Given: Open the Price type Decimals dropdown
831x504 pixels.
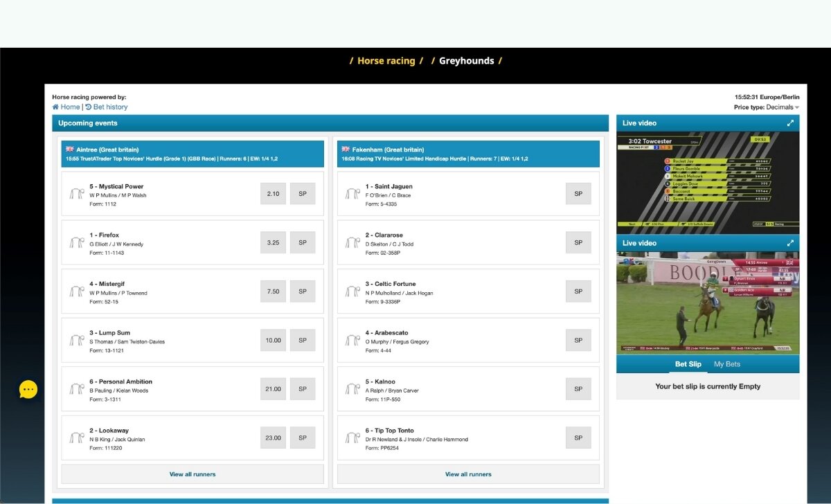Looking at the screenshot, I should tap(783, 107).
